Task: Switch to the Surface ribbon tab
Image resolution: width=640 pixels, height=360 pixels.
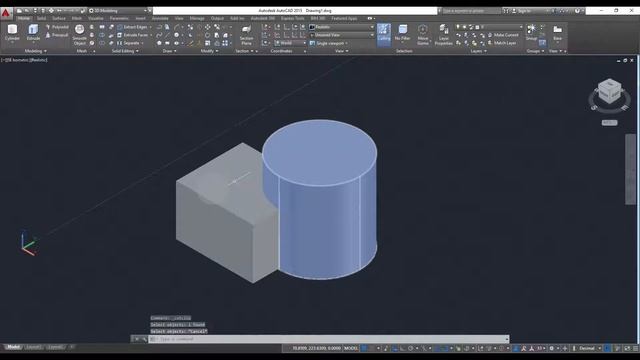Action: (59, 18)
